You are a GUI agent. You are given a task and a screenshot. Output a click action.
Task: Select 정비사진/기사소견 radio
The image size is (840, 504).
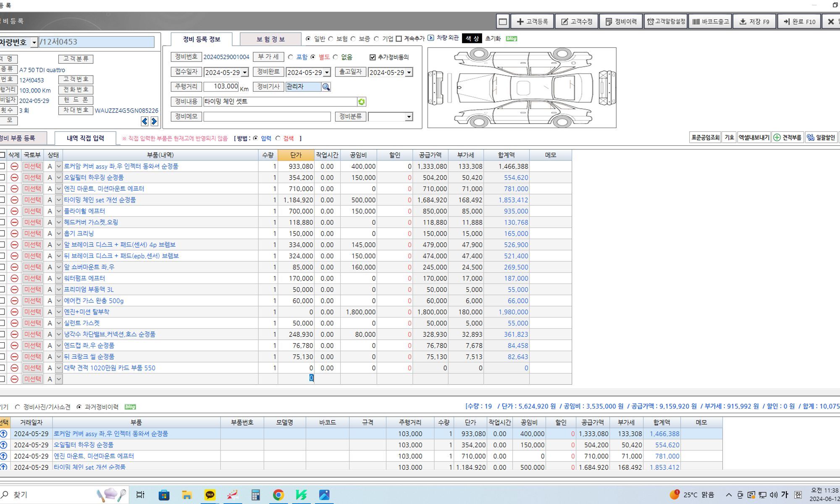click(18, 407)
